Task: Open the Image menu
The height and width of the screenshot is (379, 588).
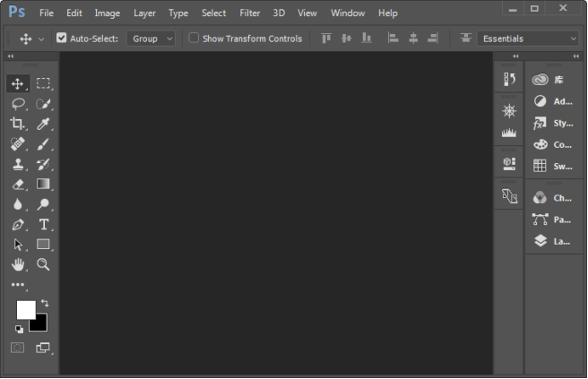Action: (x=108, y=13)
